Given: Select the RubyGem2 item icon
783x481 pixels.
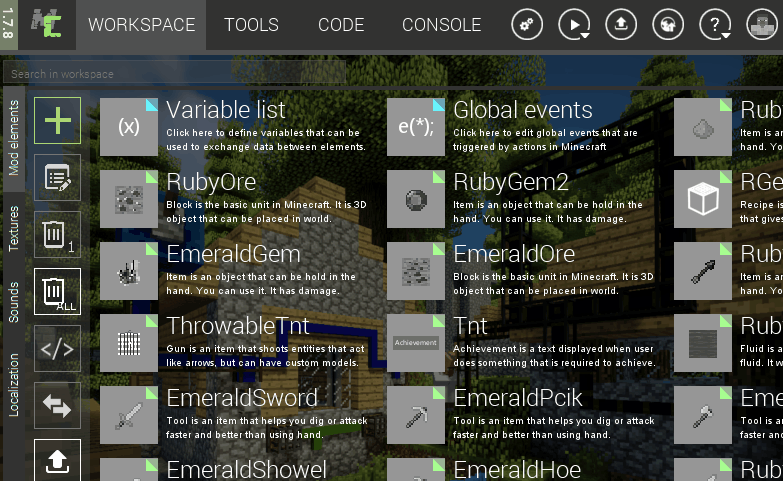Looking at the screenshot, I should point(416,199).
